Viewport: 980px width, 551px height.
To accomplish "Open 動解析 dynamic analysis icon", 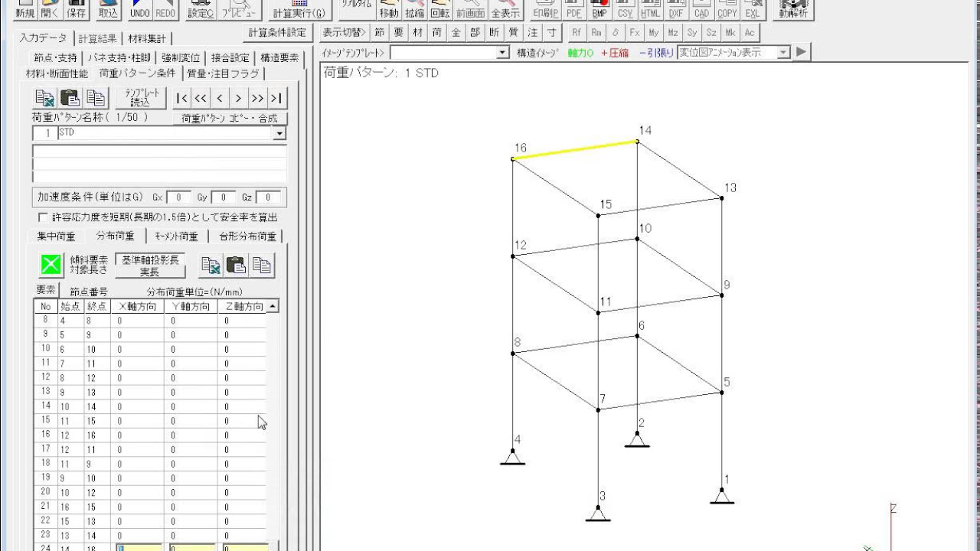I will point(793,9).
